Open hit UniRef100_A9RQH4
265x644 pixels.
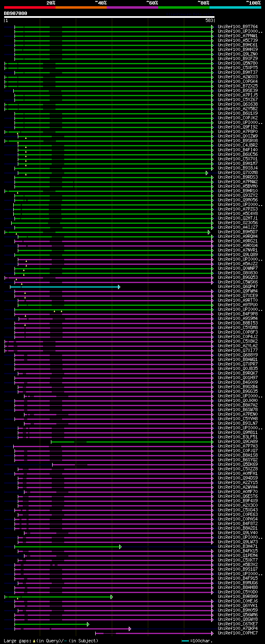point(238,237)
